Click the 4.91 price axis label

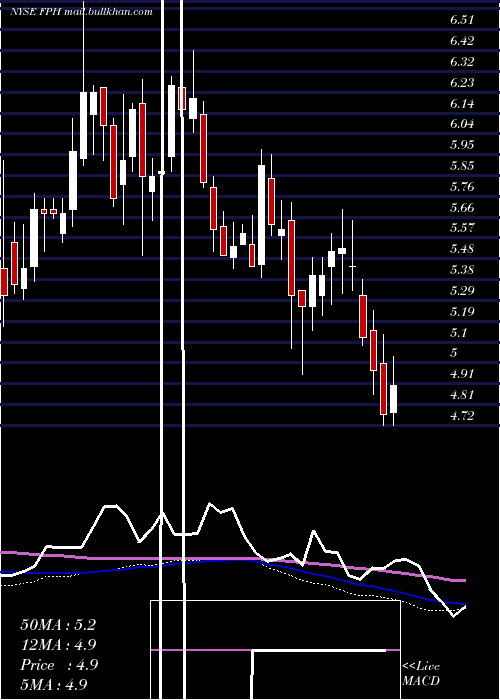[462, 374]
